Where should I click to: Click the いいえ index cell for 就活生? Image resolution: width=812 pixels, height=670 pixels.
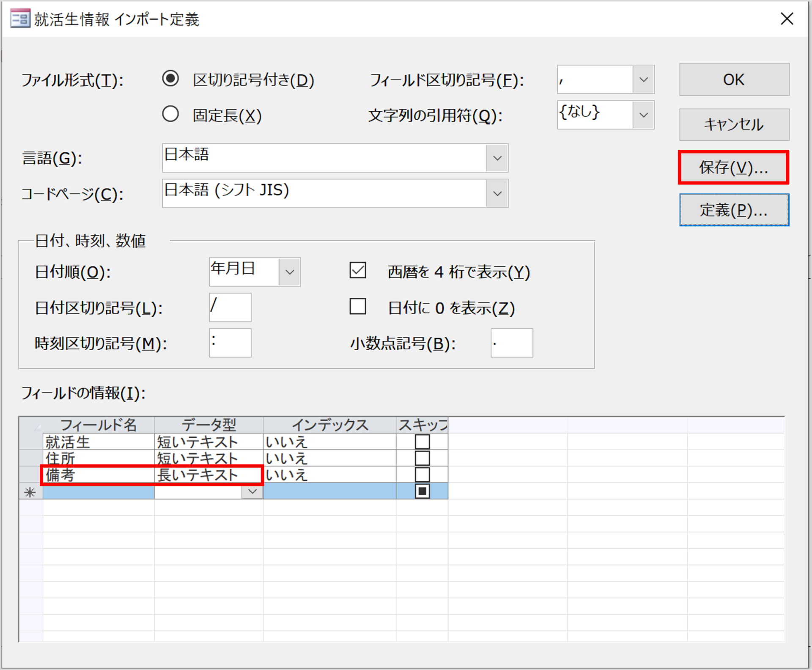[329, 442]
